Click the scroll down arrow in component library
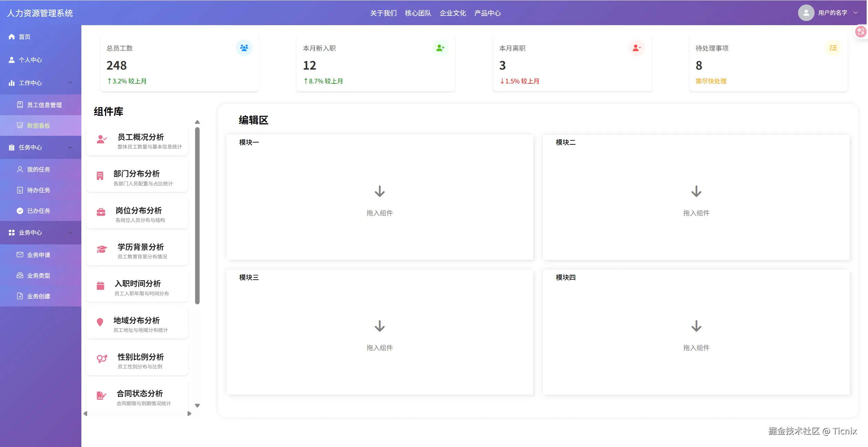The image size is (868, 447). [197, 406]
